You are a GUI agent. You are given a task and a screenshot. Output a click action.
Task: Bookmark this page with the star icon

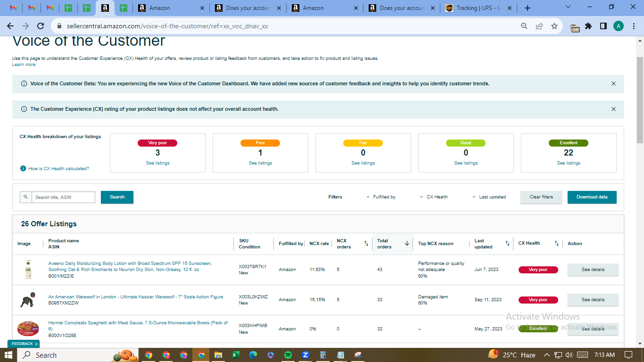pos(554,26)
